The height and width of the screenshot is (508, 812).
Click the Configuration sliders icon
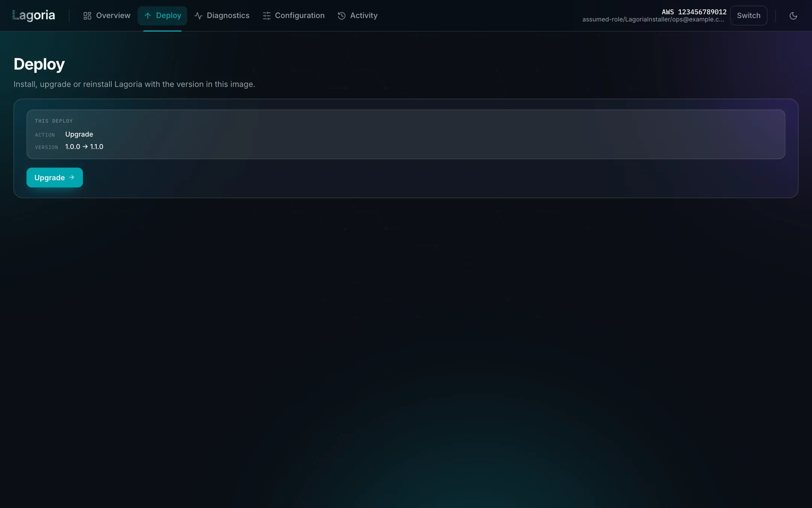pos(267,16)
